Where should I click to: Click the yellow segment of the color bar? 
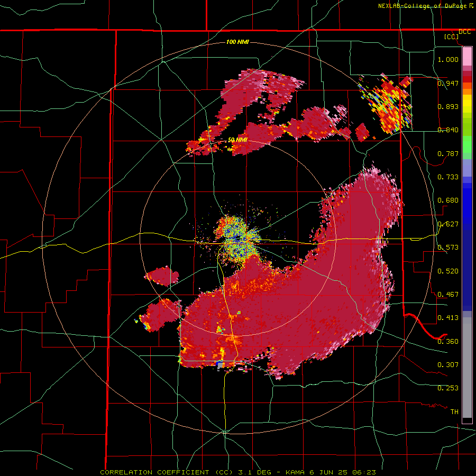[467, 104]
